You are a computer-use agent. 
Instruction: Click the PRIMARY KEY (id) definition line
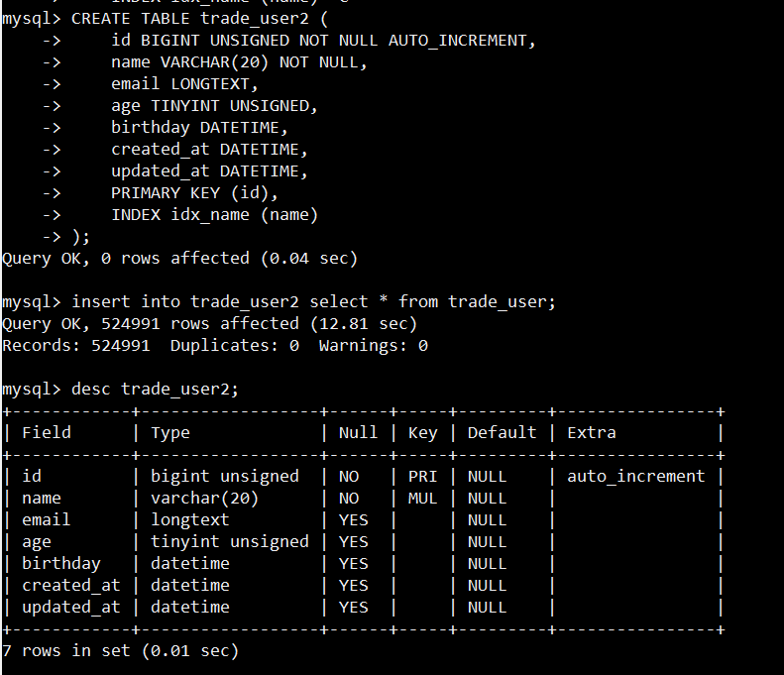pyautogui.click(x=194, y=192)
